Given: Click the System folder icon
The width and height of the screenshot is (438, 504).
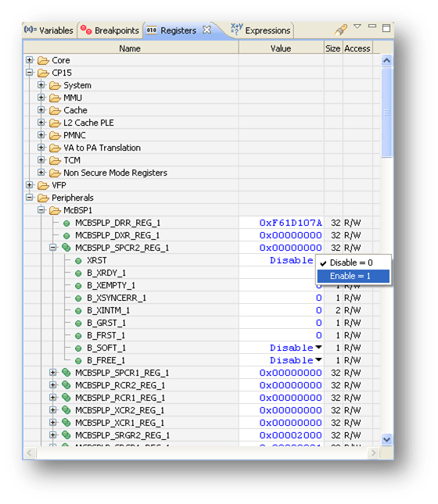Looking at the screenshot, I should 55,85.
